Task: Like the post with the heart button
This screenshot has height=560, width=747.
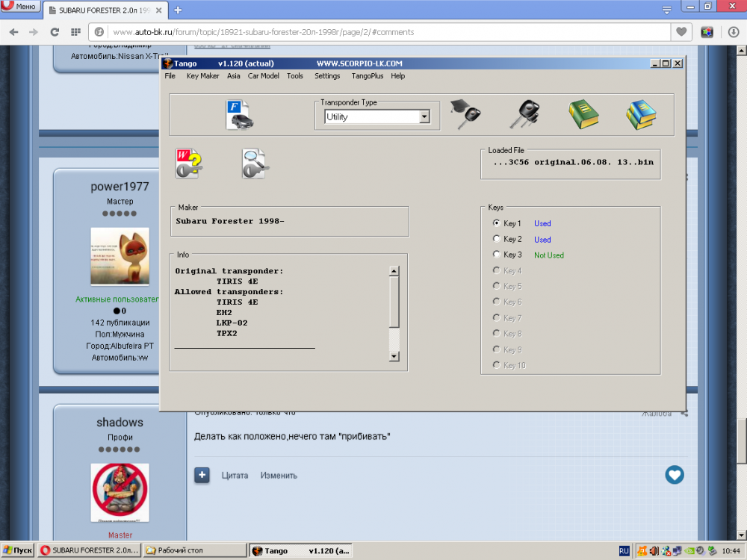Action: (675, 475)
